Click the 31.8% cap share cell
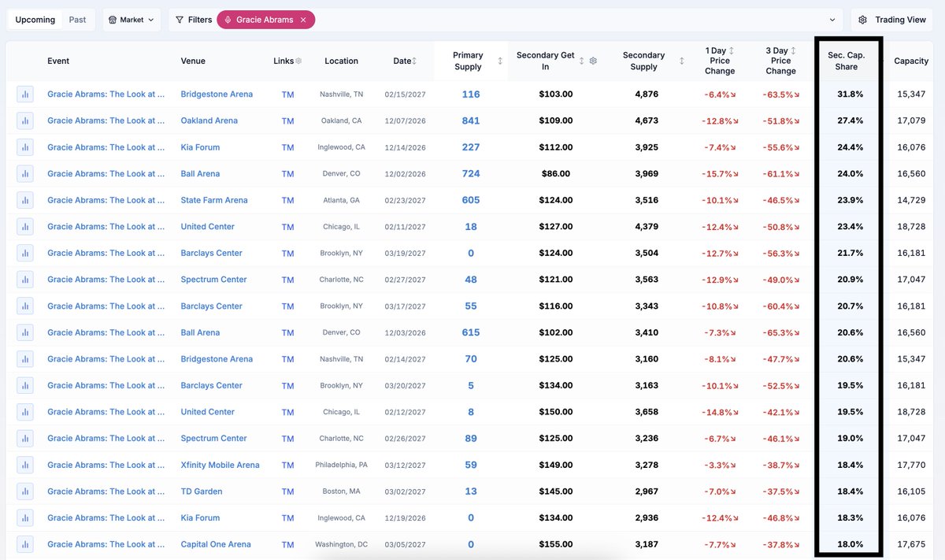Image resolution: width=945 pixels, height=560 pixels. pyautogui.click(x=850, y=95)
